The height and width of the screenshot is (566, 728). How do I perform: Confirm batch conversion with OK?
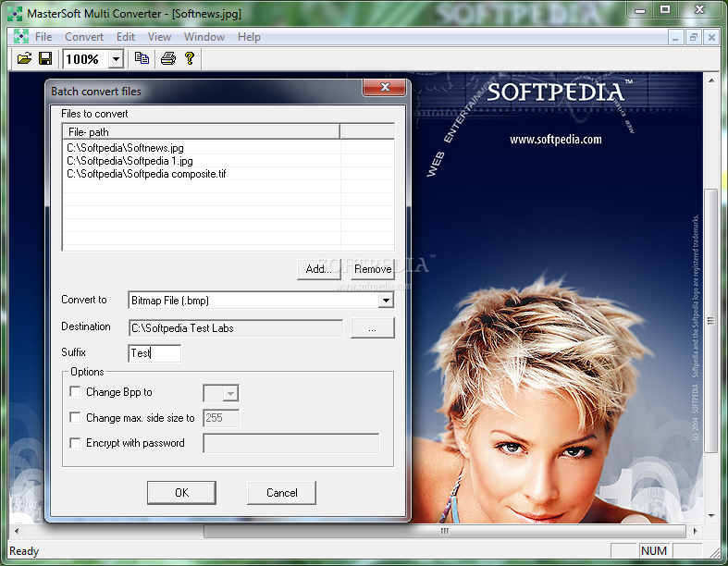coord(181,493)
